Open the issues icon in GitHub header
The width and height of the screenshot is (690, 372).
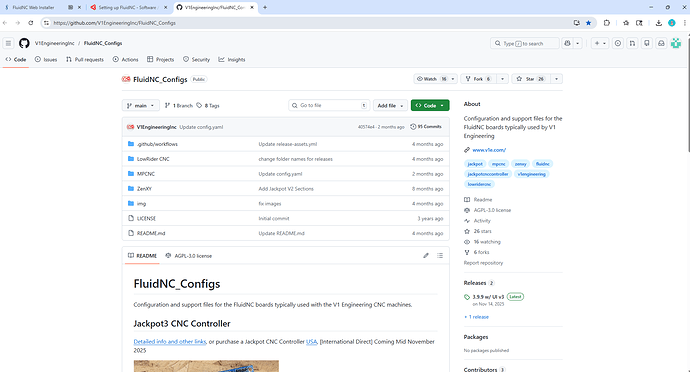pos(618,43)
